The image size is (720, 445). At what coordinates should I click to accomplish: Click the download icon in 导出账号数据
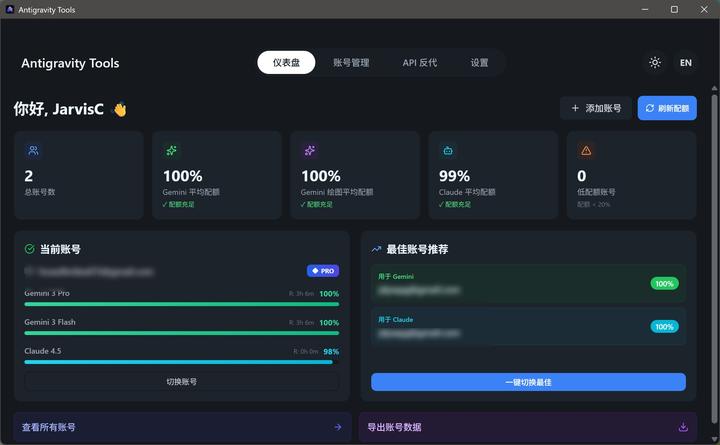pos(683,427)
